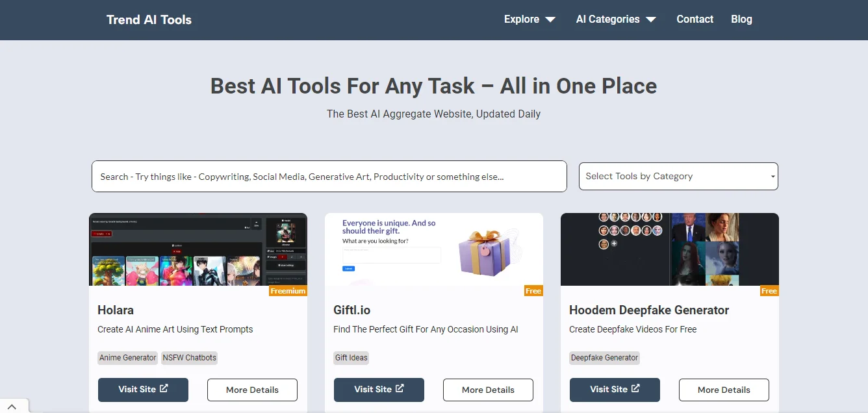Click the Giftl.io preview thumbnail
This screenshot has width=868, height=413.
[434, 250]
